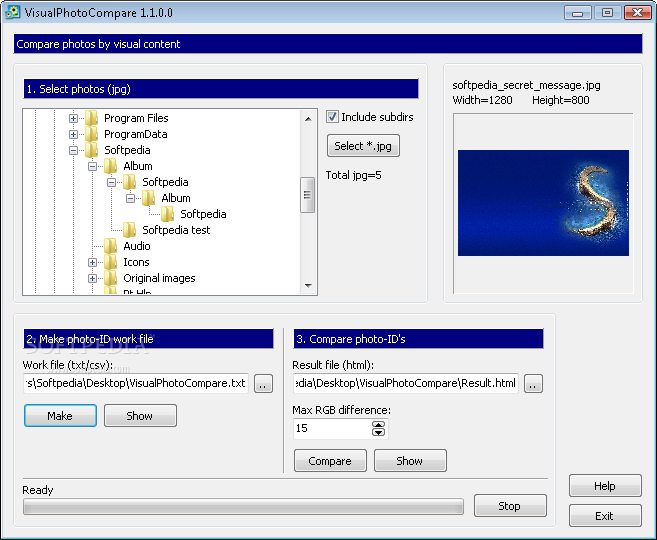Click the Softpedia test folder icon

click(x=129, y=230)
